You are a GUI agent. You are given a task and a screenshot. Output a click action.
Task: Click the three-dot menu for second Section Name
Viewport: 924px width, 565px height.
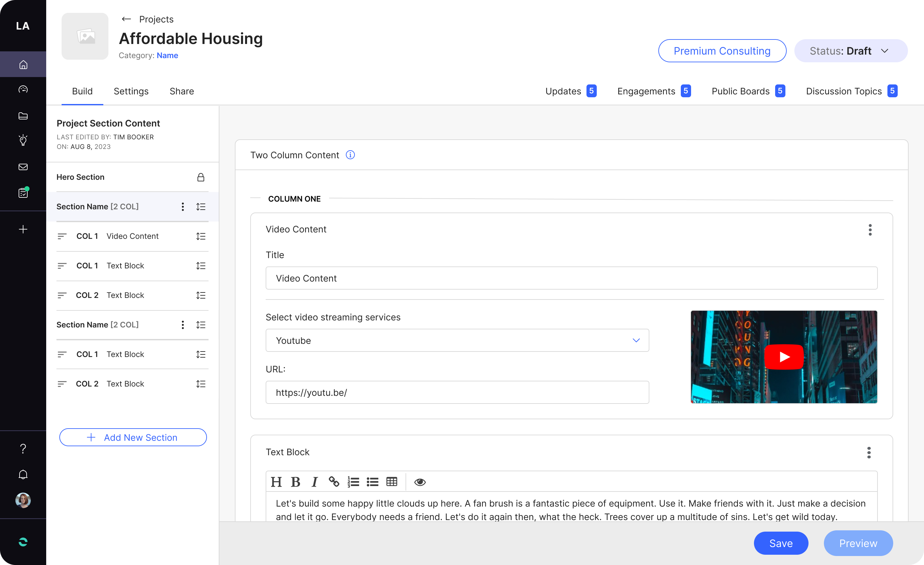[183, 325]
